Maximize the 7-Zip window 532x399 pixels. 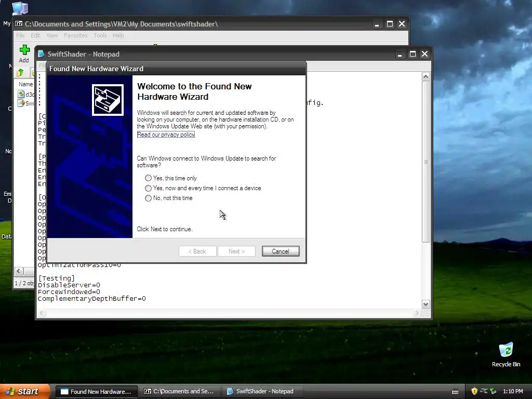pyautogui.click(x=390, y=24)
